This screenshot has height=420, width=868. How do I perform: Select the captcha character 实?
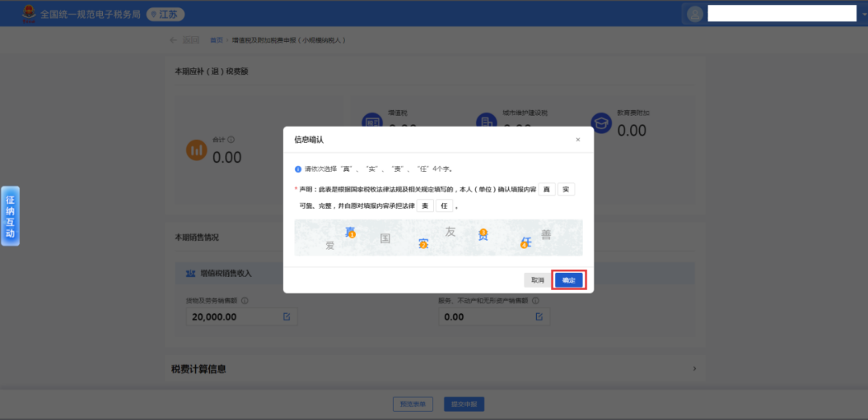point(423,243)
